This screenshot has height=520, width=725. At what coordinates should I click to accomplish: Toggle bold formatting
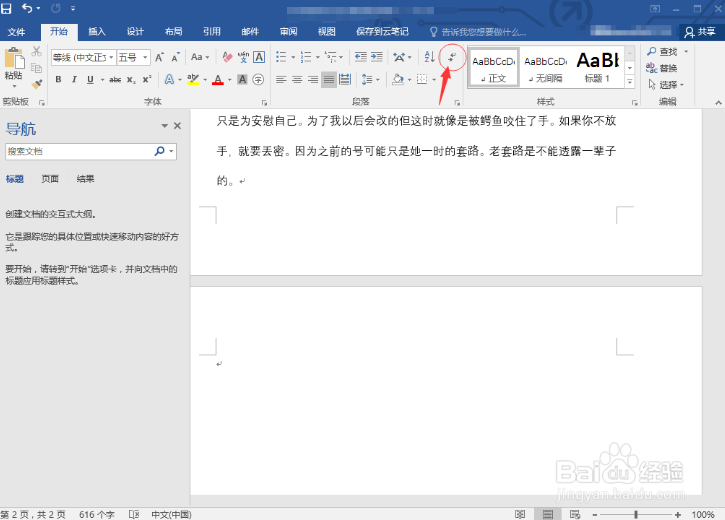58,80
